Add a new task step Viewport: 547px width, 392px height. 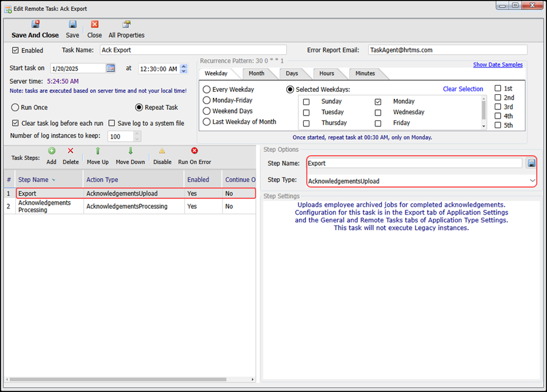click(52, 151)
